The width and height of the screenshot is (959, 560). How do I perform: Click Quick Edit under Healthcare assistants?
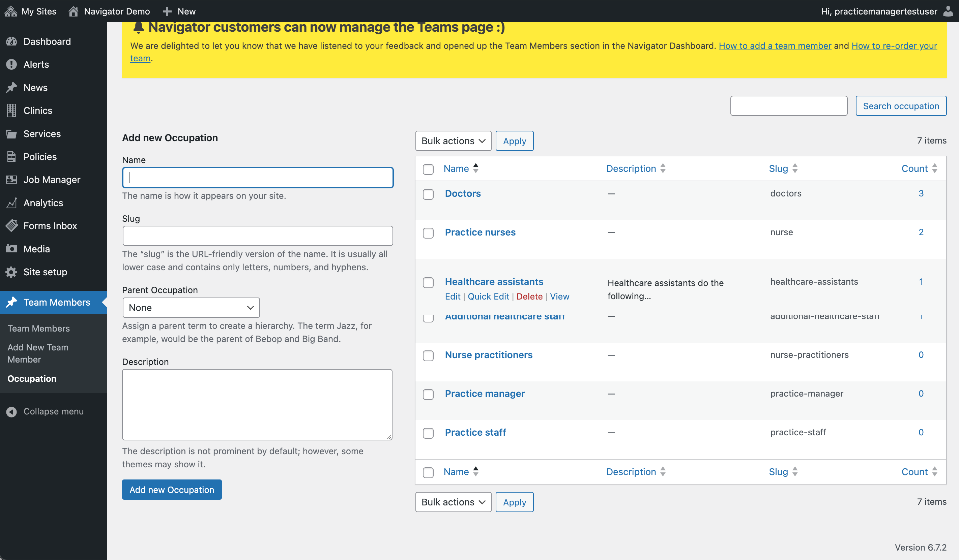[488, 297]
